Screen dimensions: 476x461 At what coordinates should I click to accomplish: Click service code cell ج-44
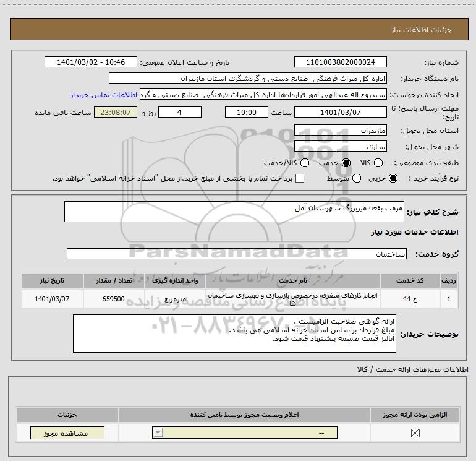tap(410, 299)
